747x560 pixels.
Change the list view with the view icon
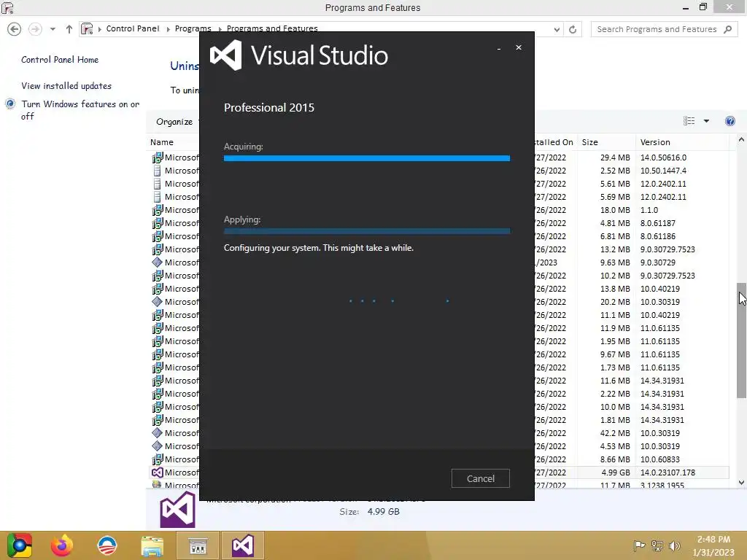(689, 121)
